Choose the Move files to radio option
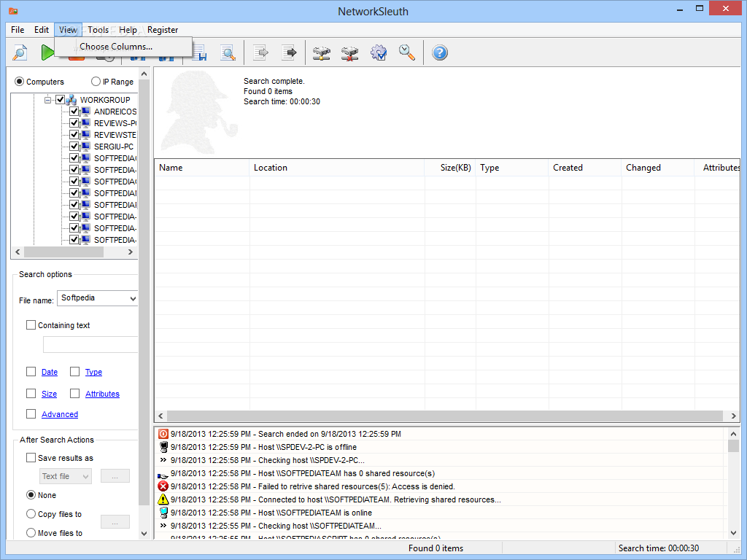The width and height of the screenshot is (747, 560). [31, 532]
